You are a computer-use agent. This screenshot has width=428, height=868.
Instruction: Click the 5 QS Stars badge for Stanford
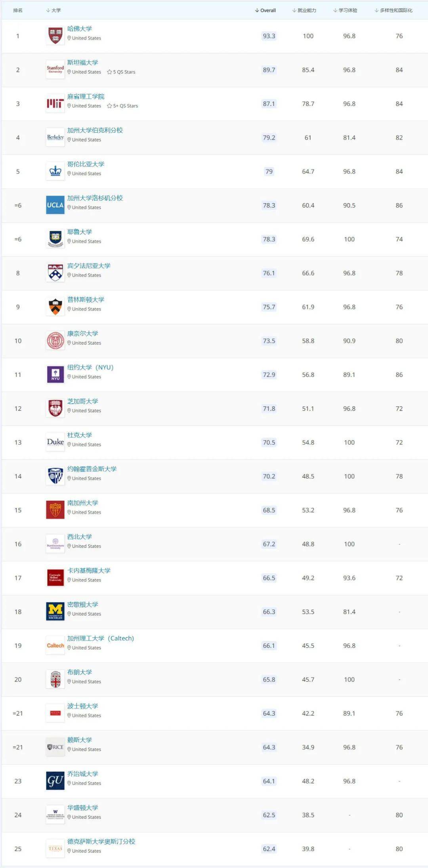pyautogui.click(x=121, y=72)
